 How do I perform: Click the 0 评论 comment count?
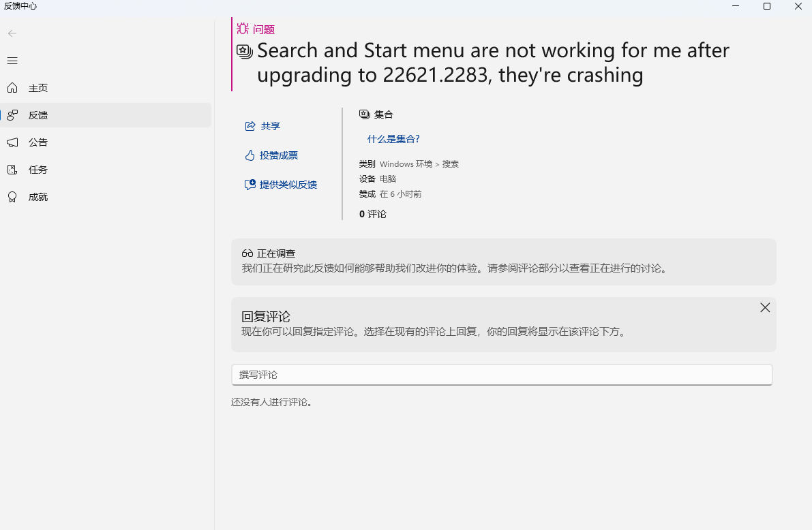(373, 215)
